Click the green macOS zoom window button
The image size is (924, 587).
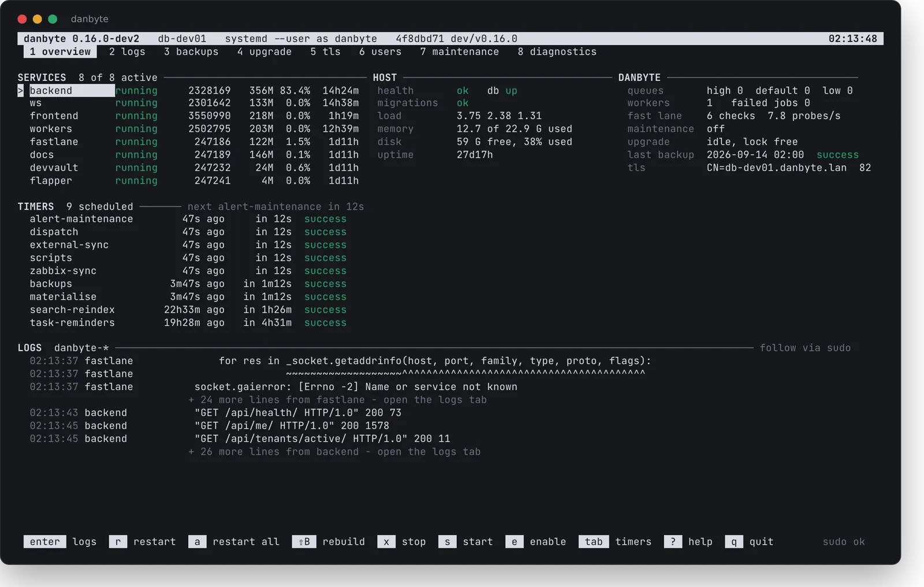click(x=53, y=19)
